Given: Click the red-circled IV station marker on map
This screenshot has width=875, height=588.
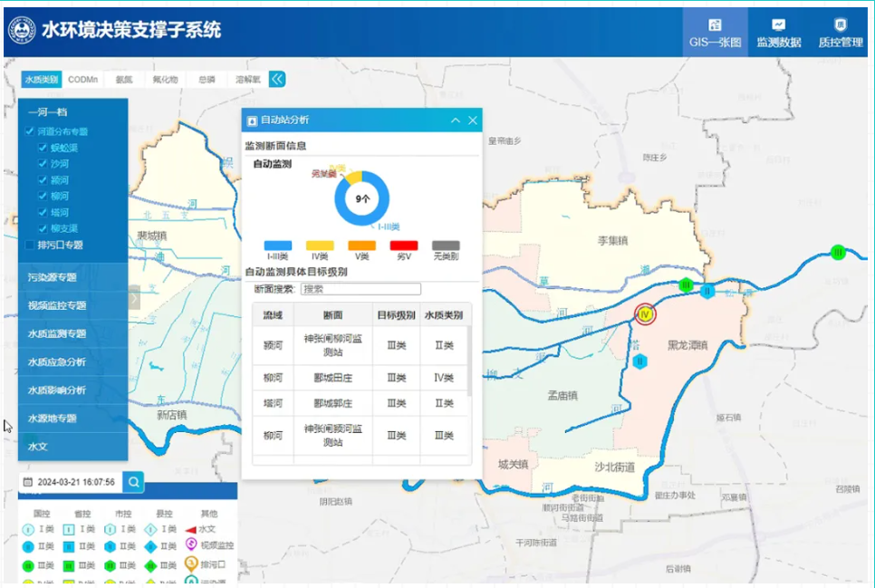Looking at the screenshot, I should (645, 314).
